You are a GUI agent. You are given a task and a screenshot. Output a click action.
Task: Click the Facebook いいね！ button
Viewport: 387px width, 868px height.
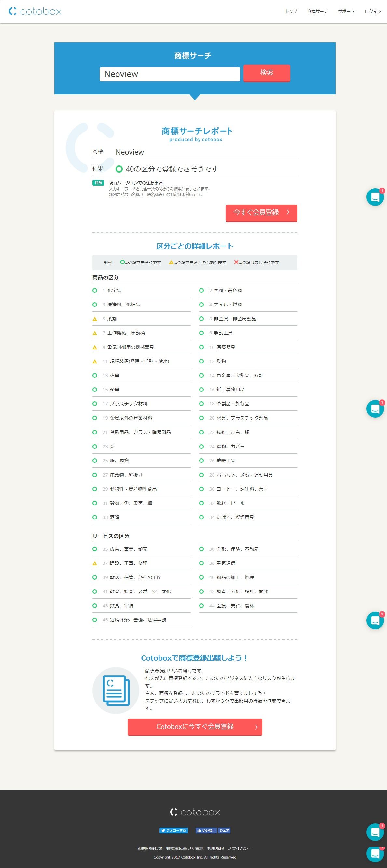pos(206,830)
